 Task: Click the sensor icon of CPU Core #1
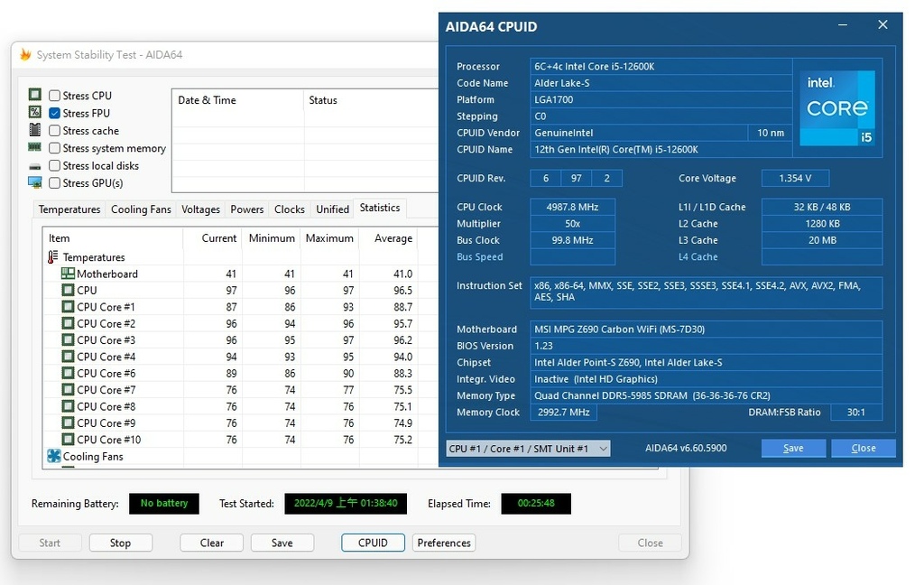[x=68, y=307]
